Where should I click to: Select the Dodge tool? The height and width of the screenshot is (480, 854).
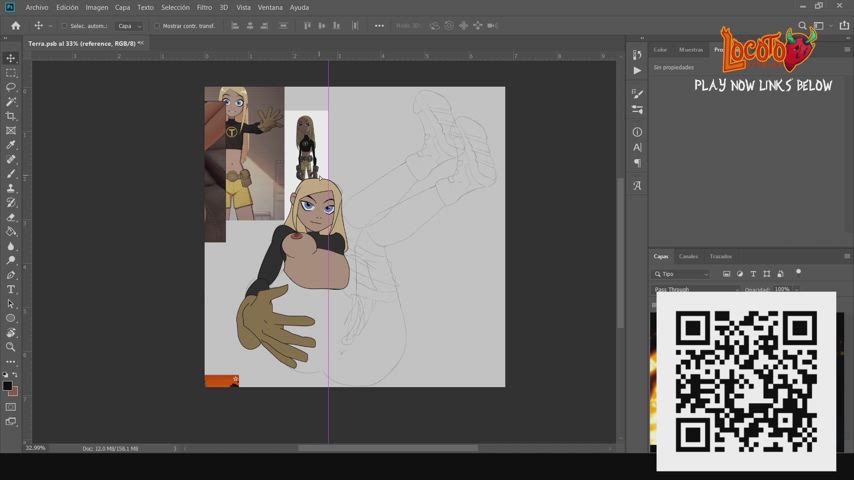pyautogui.click(x=10, y=260)
